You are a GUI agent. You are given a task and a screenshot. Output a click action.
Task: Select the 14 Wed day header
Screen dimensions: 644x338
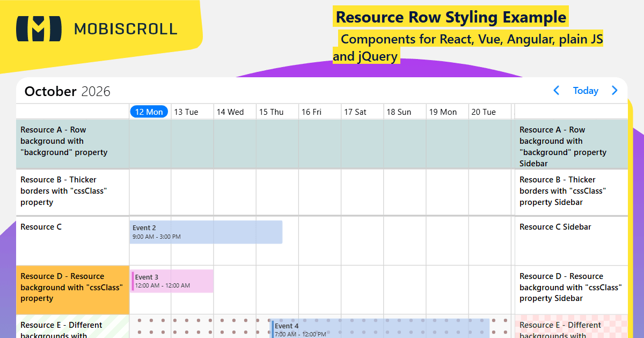pyautogui.click(x=230, y=112)
